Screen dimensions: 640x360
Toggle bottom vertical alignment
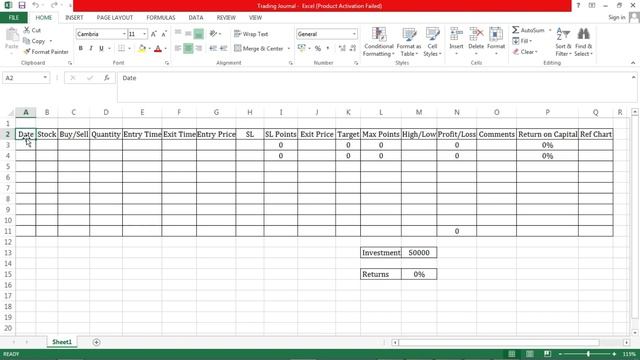tap(199, 34)
